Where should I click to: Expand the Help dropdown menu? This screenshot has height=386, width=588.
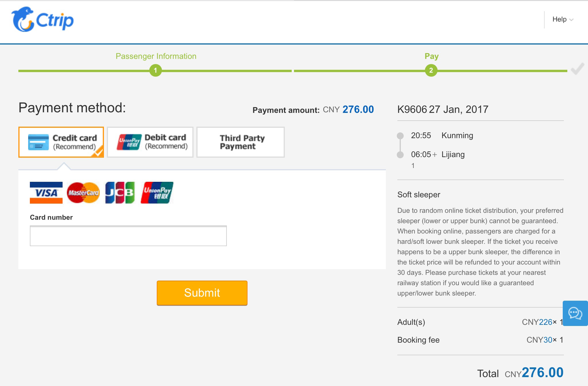[559, 19]
